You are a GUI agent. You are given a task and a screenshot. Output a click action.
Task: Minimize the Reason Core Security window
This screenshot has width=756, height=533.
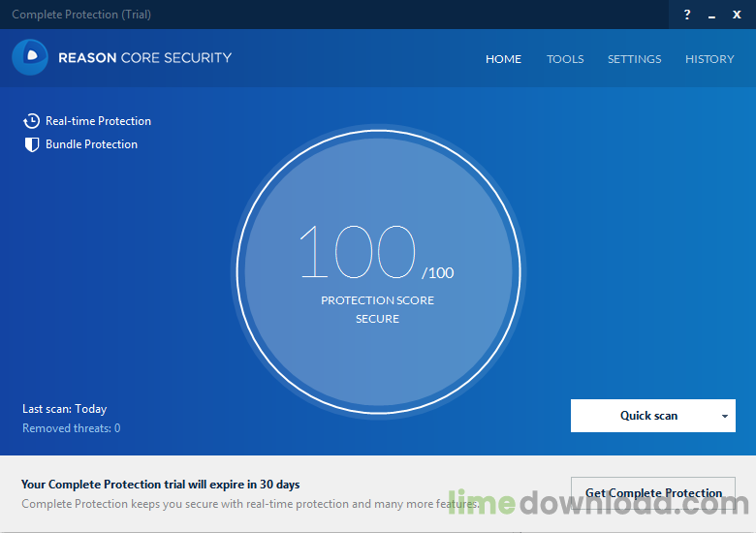[712, 15]
